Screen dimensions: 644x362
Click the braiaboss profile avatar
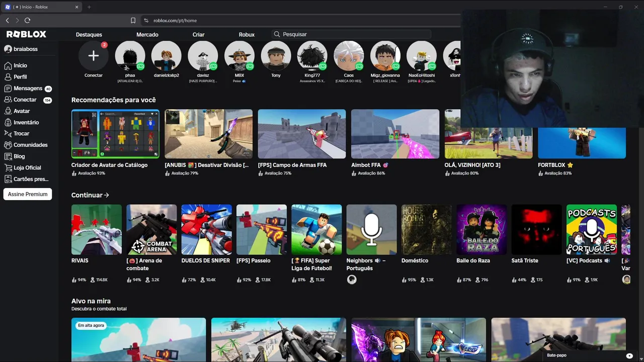[x=8, y=49]
